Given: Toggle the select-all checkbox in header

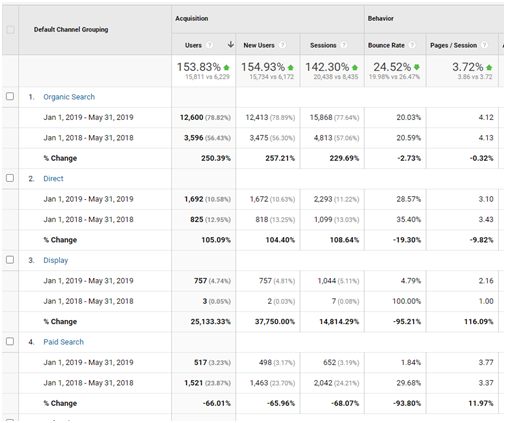Looking at the screenshot, I should click(x=10, y=30).
